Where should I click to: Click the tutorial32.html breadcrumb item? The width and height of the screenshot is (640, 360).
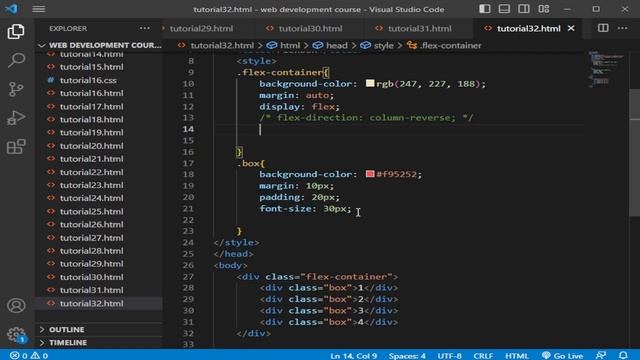click(x=216, y=45)
